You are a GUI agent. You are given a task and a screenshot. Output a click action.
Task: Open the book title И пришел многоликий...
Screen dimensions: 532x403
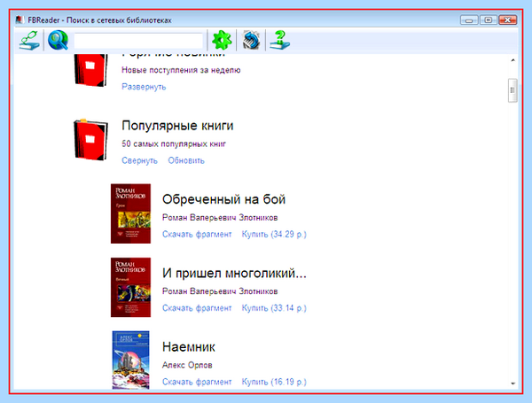pyautogui.click(x=234, y=273)
